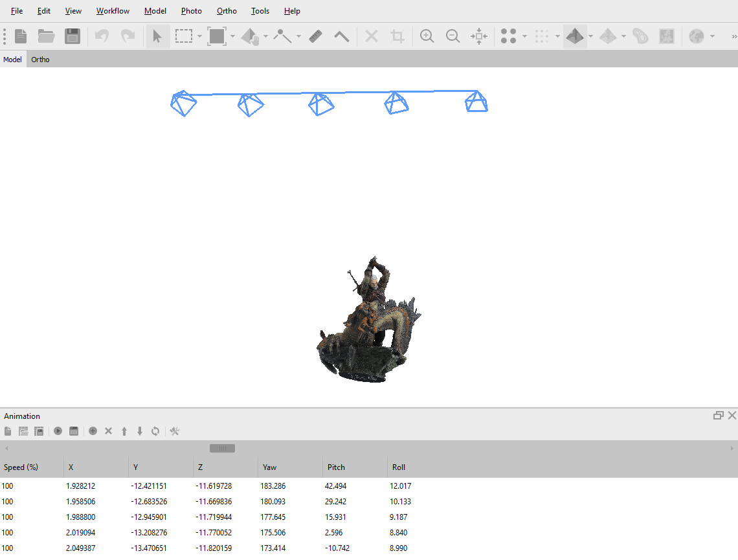Expand the Dense Cloud view dropdown
Image resolution: width=738 pixels, height=560 pixels.
(x=558, y=36)
